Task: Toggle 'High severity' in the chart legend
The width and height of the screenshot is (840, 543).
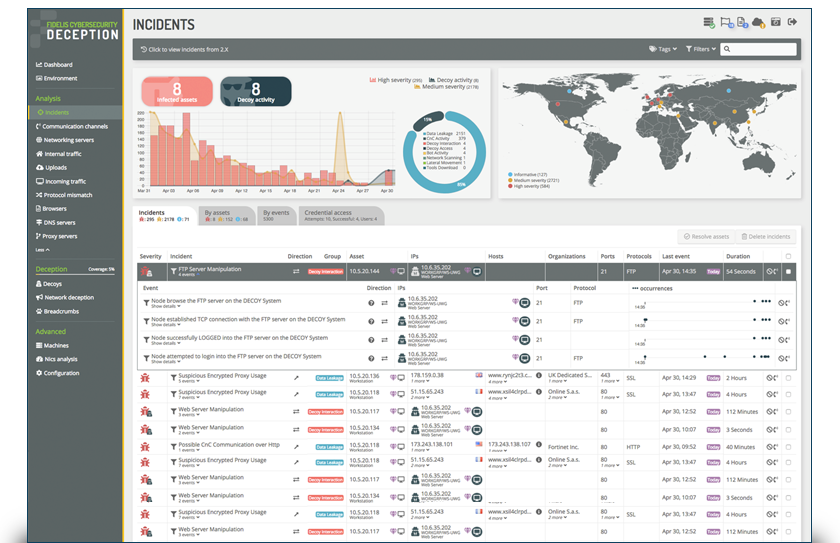Action: [395, 80]
